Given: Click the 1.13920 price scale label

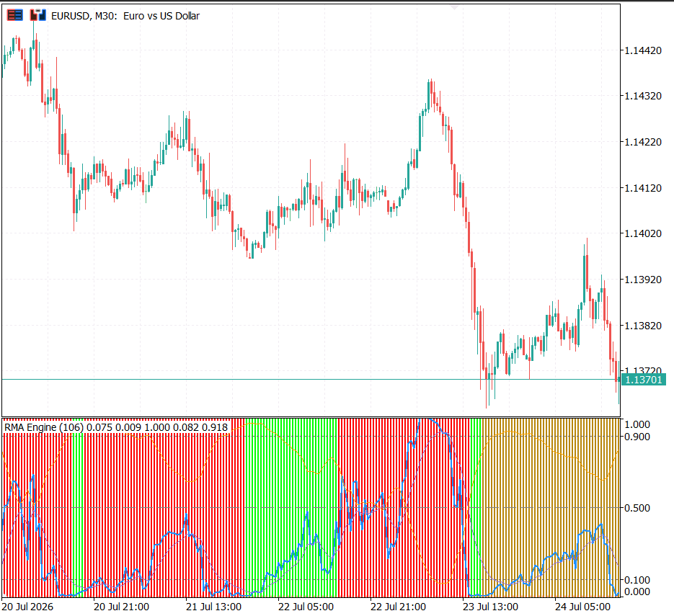Looking at the screenshot, I should 642,280.
